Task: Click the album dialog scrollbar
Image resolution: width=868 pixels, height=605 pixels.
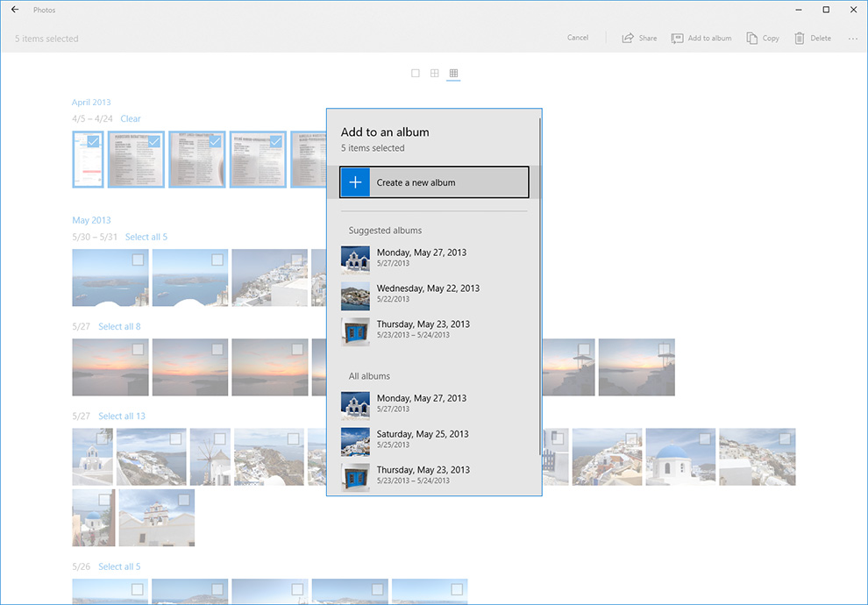Action: [540, 285]
